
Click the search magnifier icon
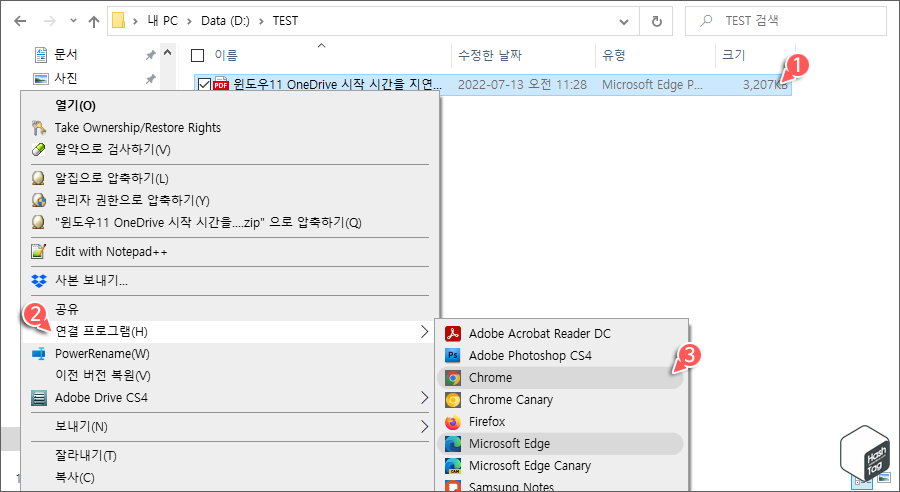(x=706, y=21)
